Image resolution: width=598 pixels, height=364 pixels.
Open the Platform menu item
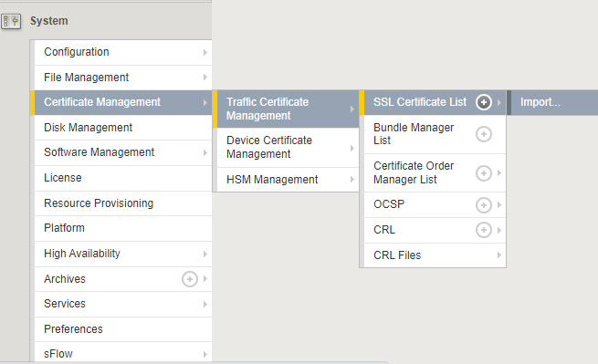(x=123, y=228)
